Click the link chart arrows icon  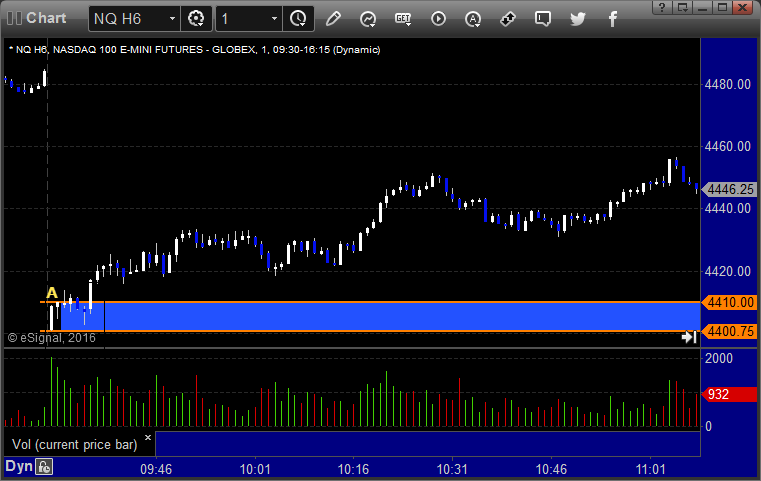(x=508, y=19)
